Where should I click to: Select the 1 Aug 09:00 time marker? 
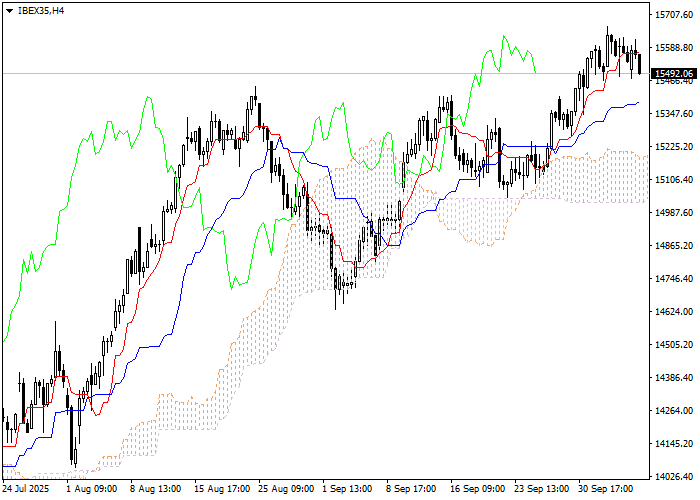click(91, 490)
